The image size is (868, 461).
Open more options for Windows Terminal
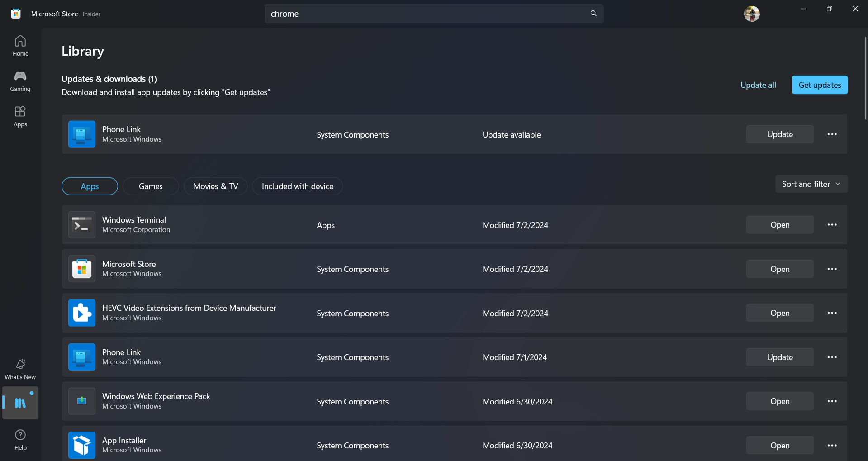point(832,225)
